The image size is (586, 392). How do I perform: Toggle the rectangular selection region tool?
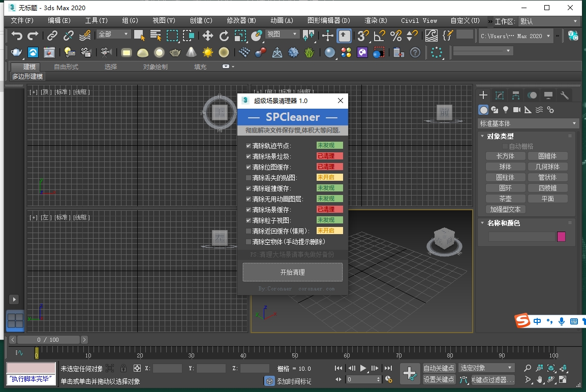(172, 36)
